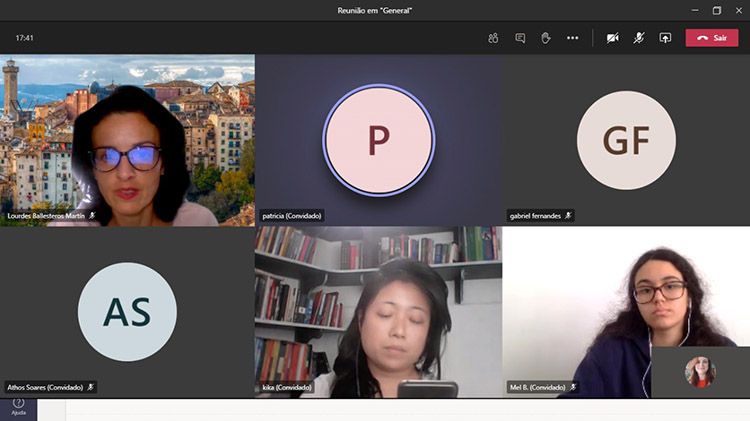The height and width of the screenshot is (421, 750).
Task: Click the 'gabriel fernandes' name label
Action: [535, 216]
